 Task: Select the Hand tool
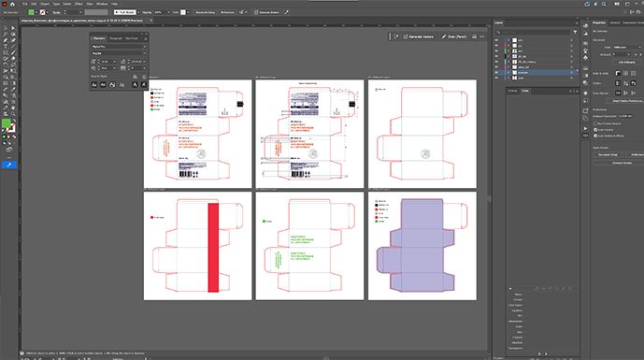(13, 108)
